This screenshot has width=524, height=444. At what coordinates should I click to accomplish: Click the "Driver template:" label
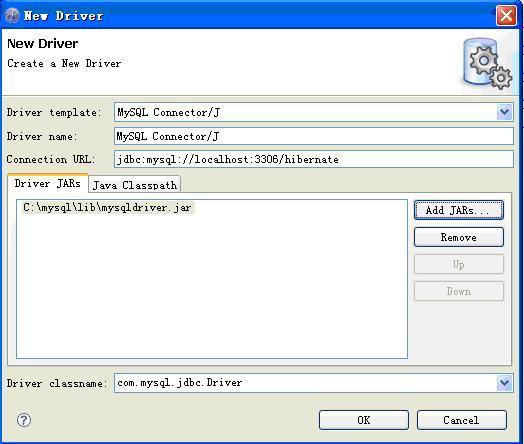coord(53,112)
